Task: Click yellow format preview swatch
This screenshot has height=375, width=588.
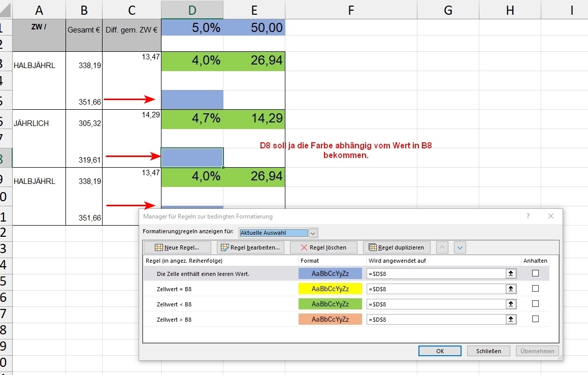Action: pos(330,289)
